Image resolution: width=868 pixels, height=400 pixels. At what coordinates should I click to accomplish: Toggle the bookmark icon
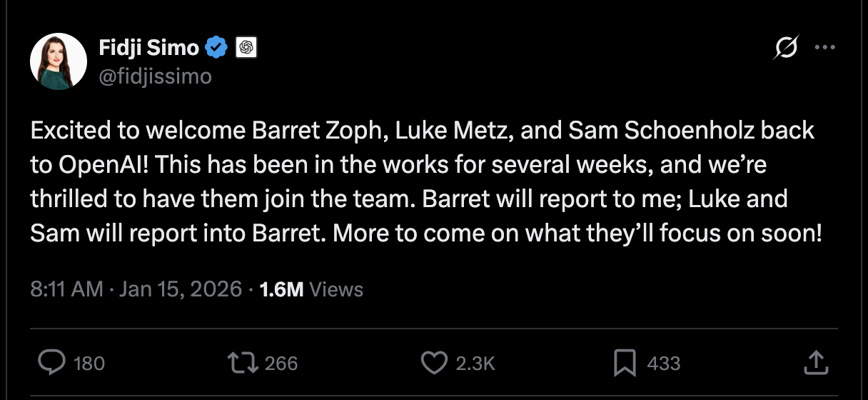(x=625, y=363)
